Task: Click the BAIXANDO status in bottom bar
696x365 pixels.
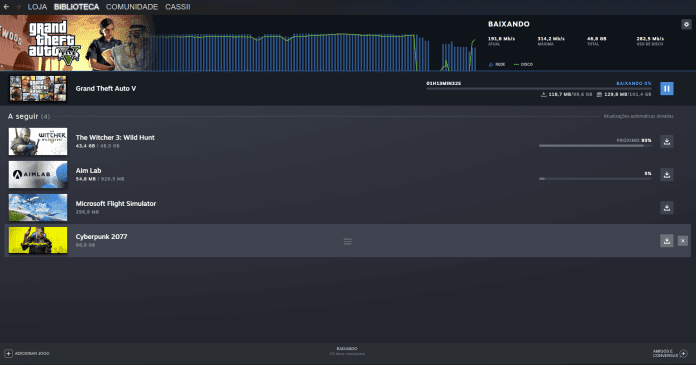Action: pos(347,349)
